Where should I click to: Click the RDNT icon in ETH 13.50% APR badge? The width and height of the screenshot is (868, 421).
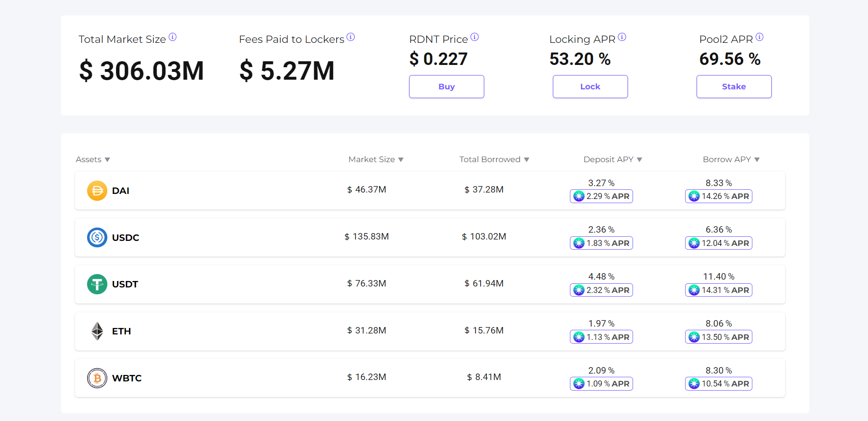tap(694, 337)
